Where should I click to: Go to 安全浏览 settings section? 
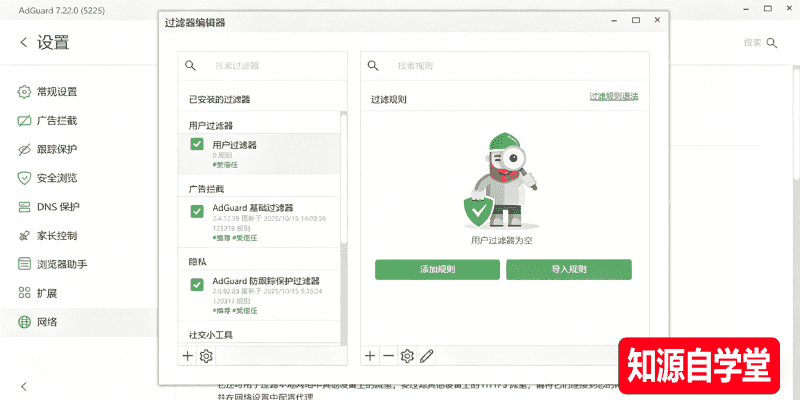click(57, 178)
